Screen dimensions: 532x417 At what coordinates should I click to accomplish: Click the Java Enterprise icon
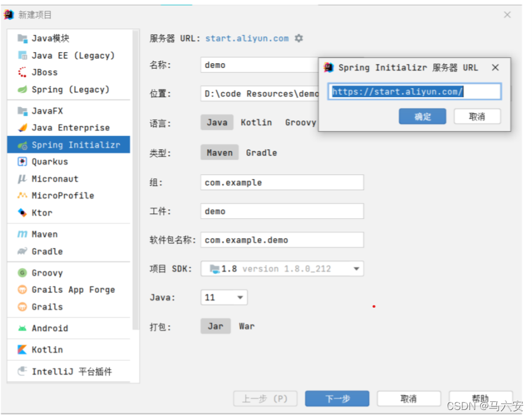[x=22, y=127]
